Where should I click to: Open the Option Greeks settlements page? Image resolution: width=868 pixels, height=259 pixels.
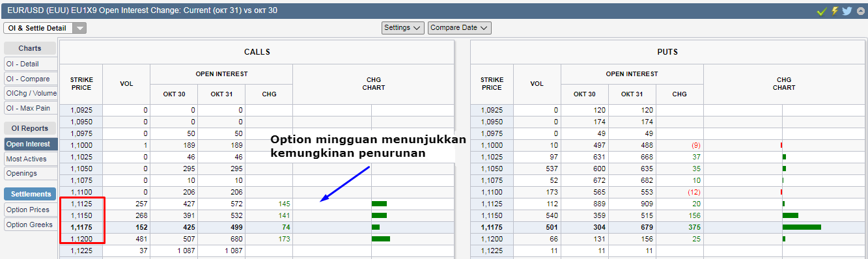pos(31,225)
